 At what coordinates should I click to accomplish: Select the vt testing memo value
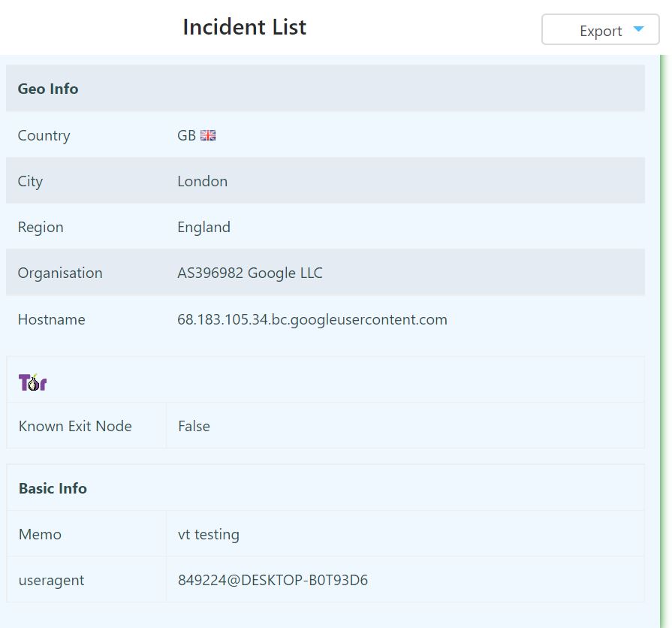[x=208, y=534]
